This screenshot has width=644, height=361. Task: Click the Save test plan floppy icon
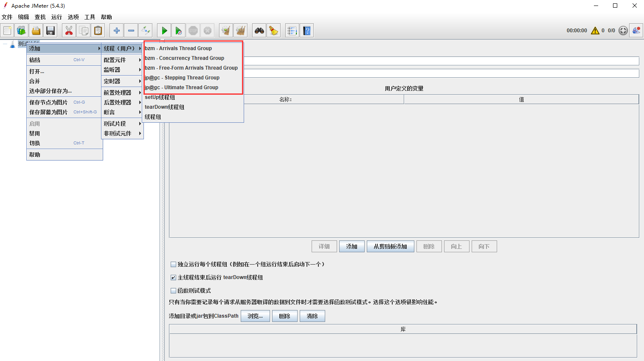(x=51, y=31)
